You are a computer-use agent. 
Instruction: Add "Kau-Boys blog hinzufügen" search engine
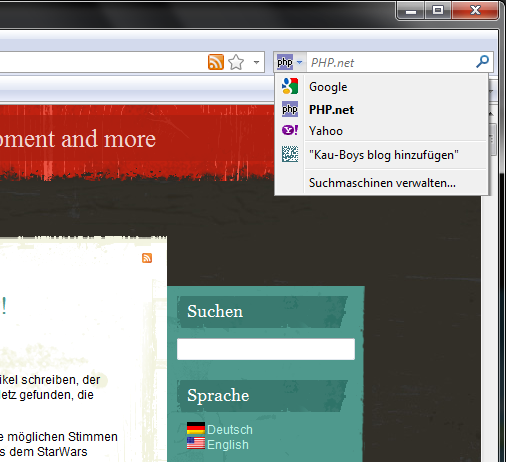coord(381,155)
